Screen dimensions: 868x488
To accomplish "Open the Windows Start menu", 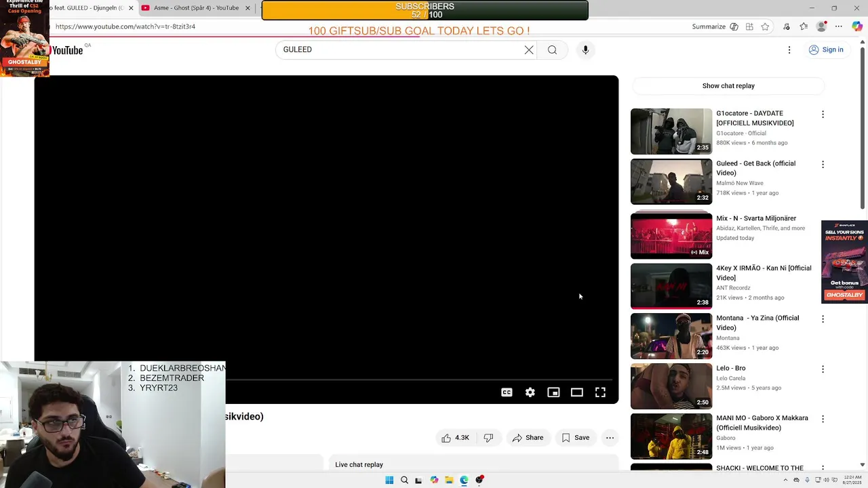I will tap(389, 480).
